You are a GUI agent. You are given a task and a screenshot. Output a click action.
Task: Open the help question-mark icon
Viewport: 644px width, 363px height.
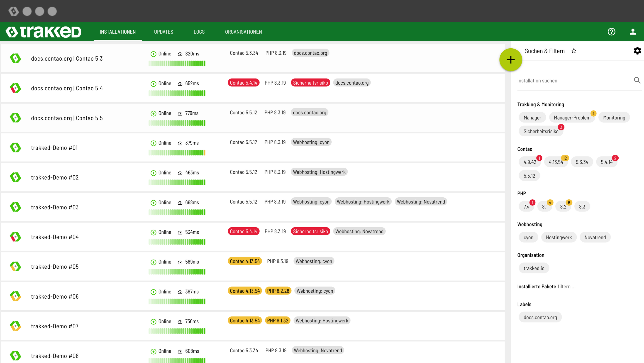point(611,32)
